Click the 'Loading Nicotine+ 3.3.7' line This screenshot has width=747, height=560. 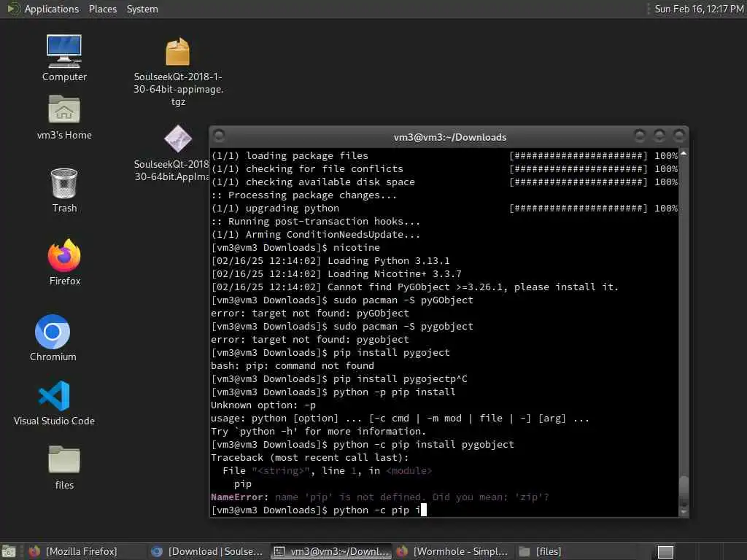pyautogui.click(x=336, y=274)
